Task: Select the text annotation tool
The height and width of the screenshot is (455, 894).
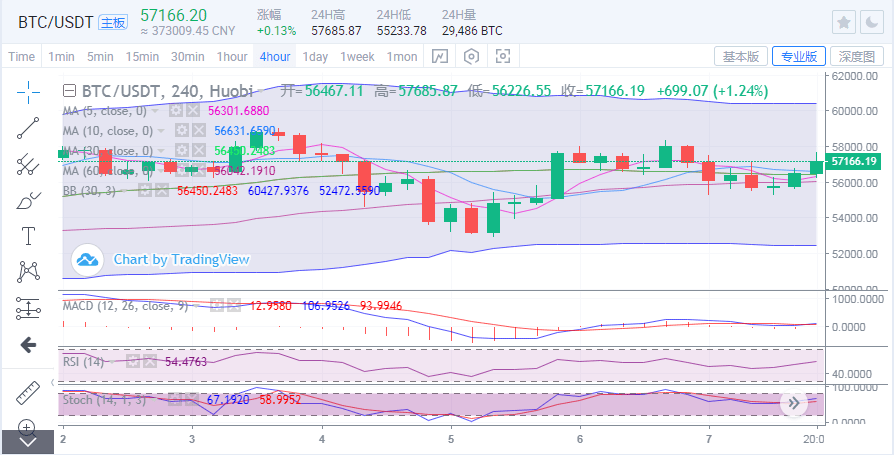Action: (x=27, y=235)
